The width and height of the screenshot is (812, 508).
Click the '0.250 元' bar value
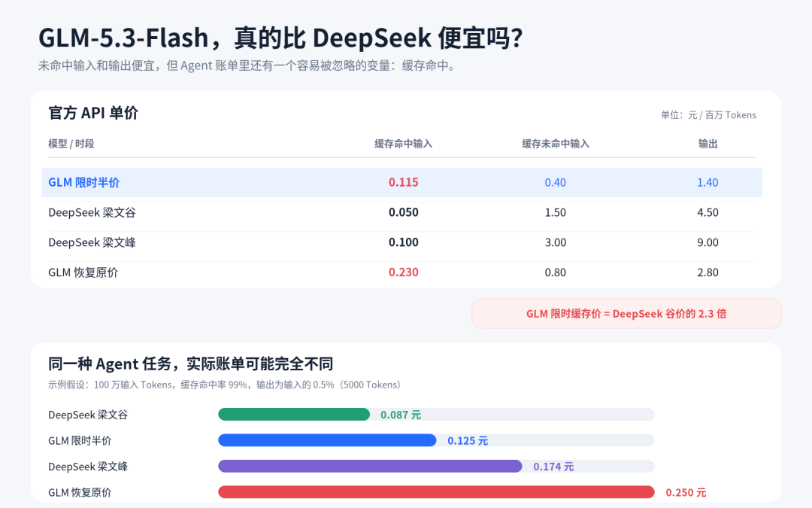point(686,492)
